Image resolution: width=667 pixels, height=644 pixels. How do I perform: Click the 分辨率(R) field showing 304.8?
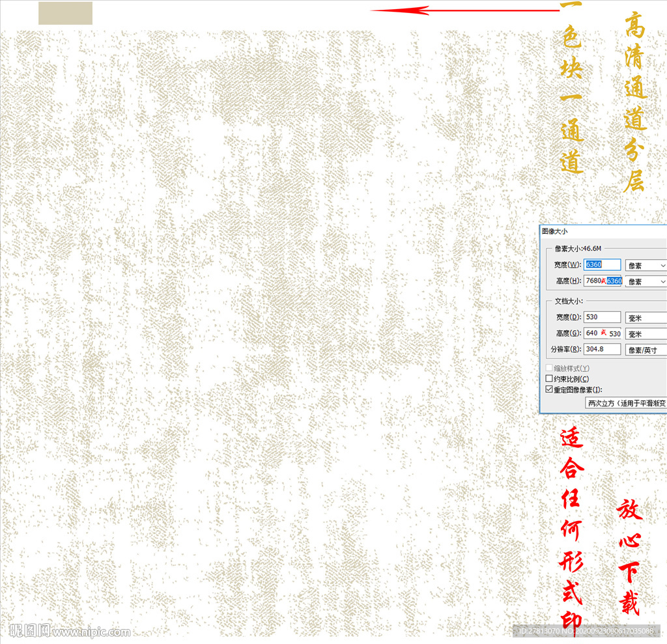click(602, 349)
